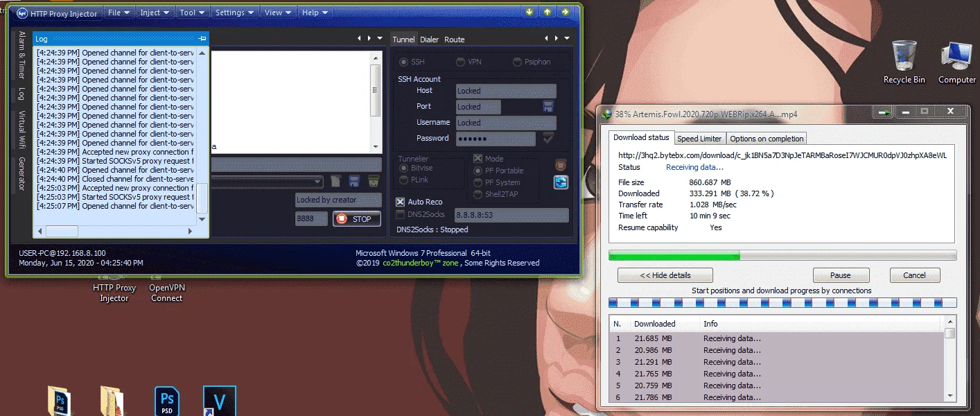Click the 8888 port field
The width and height of the screenshot is (980, 416).
pyautogui.click(x=310, y=218)
